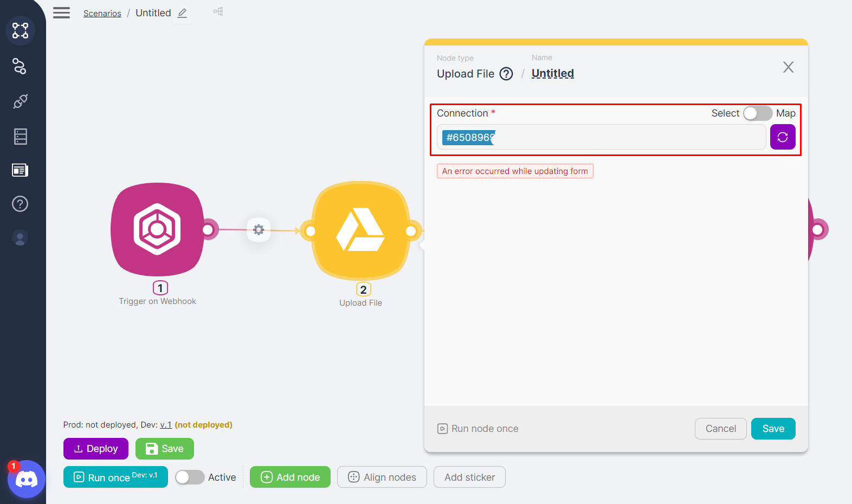
Task: Click the route settings gear between nodes
Action: (x=259, y=230)
